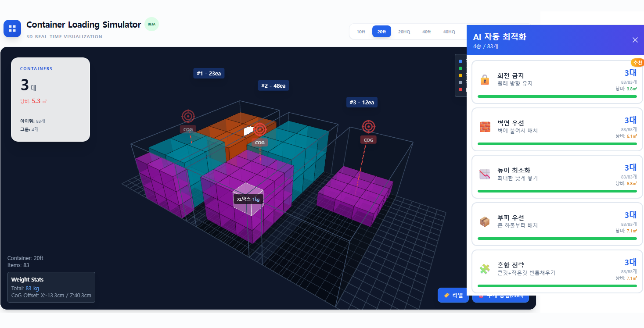Viewport: 644px width, 328px height.
Task: Switch to the 20HQ container size
Action: click(x=404, y=32)
